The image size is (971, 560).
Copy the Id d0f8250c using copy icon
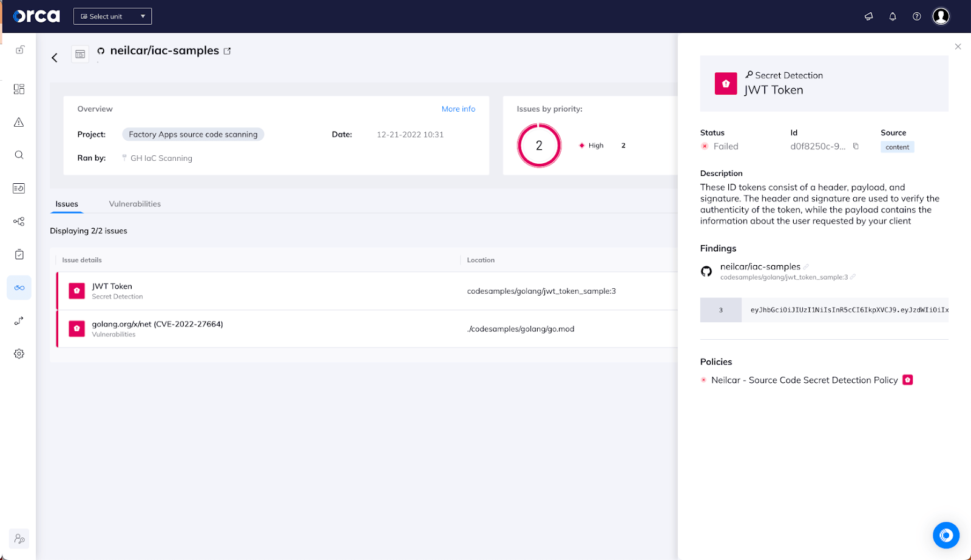(856, 146)
